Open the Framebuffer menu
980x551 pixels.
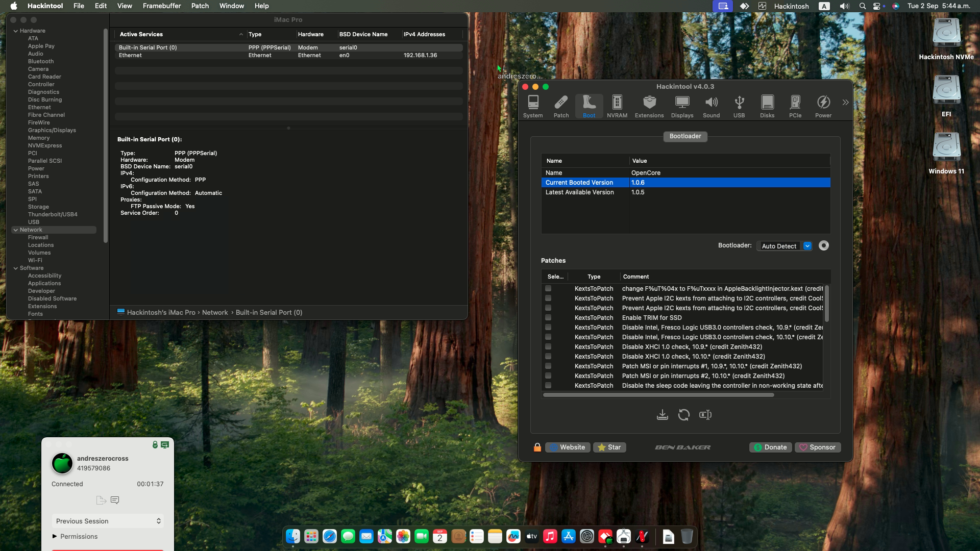[161, 6]
